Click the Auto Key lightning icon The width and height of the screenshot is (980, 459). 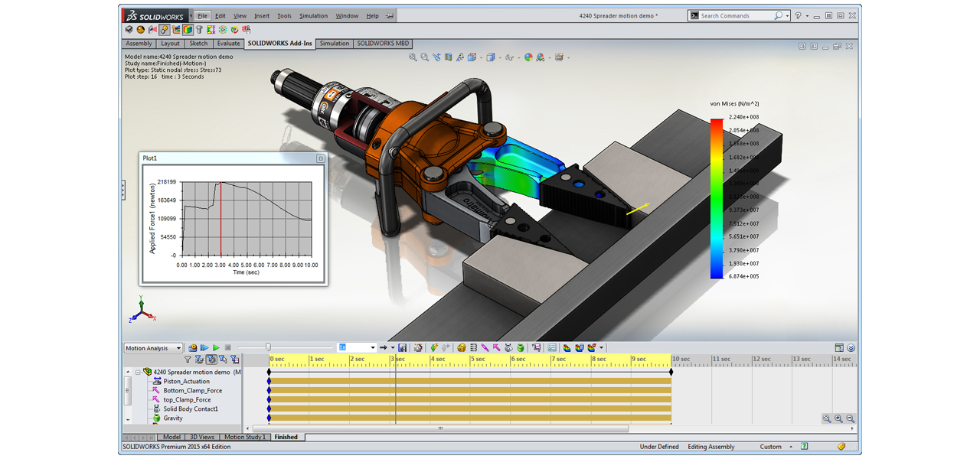(434, 348)
